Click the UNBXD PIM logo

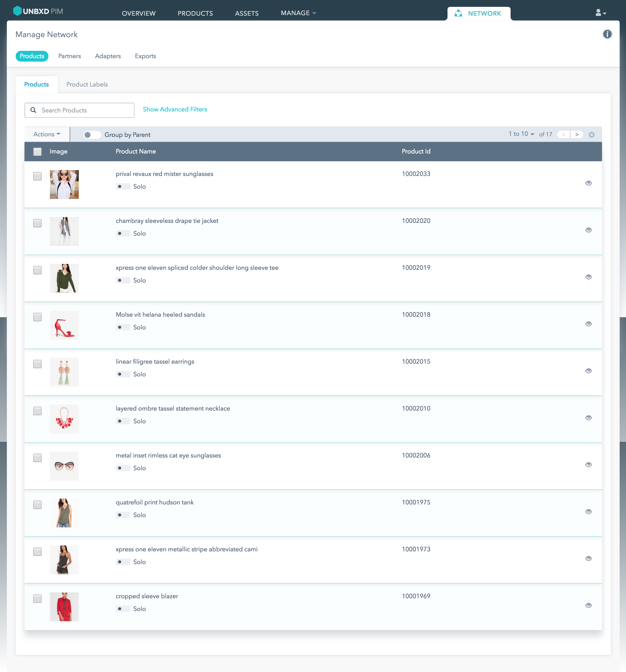point(38,11)
